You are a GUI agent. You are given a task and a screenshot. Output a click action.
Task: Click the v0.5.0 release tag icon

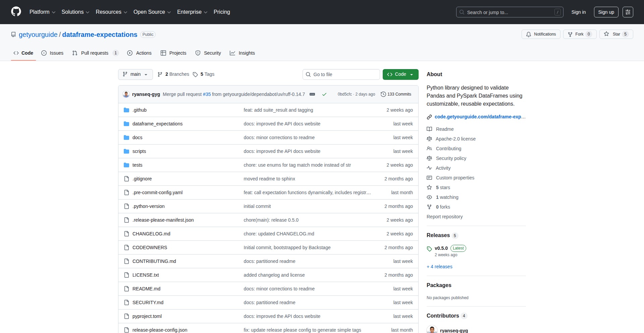[429, 248]
